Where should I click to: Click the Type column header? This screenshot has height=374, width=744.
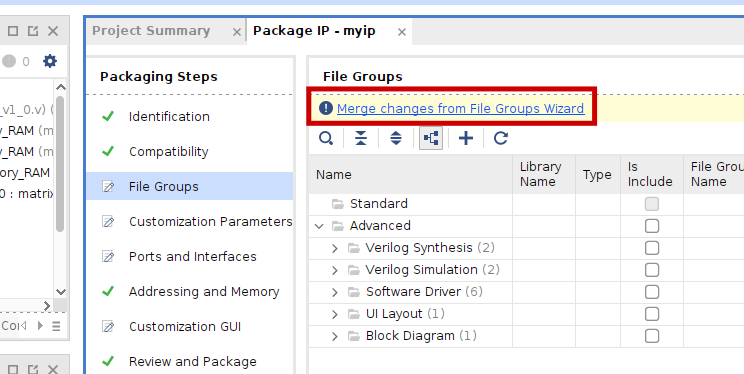coord(598,174)
